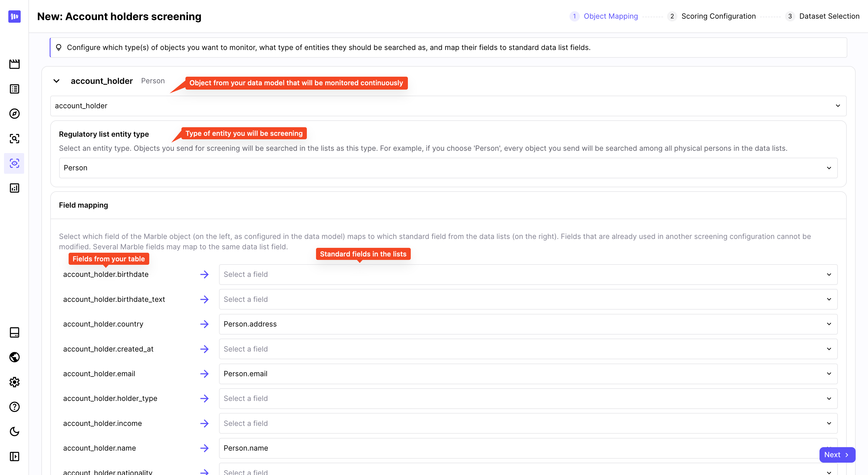Screen dimensions: 868x475
Task: Open field dropdown for account_holder.birthdate
Action: 528,275
